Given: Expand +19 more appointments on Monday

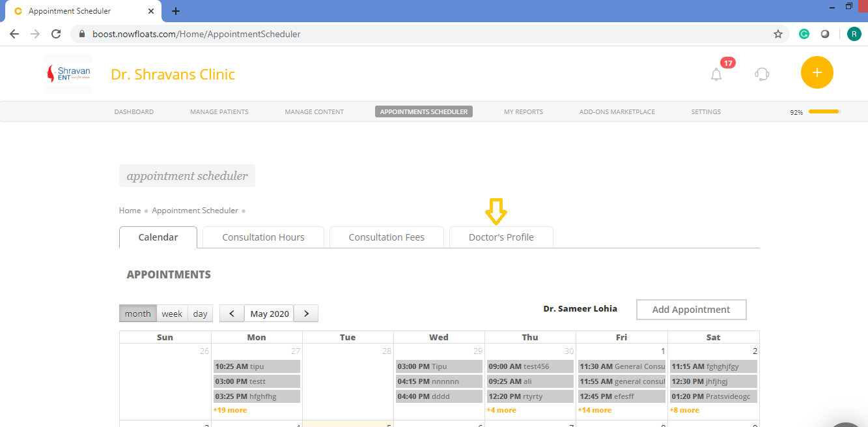Looking at the screenshot, I should 230,410.
